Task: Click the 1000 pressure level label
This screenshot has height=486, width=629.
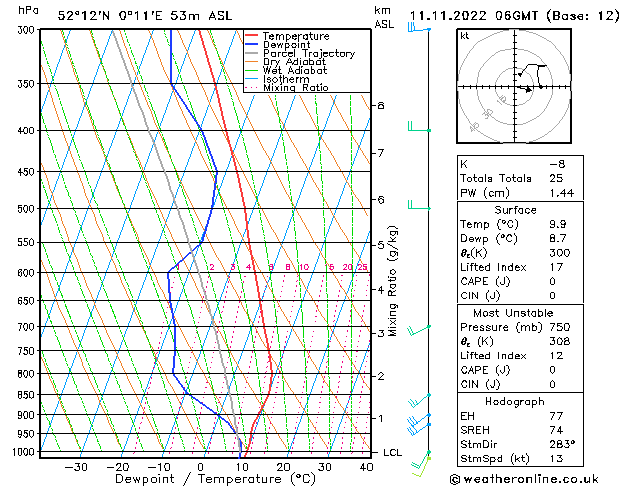Action: coord(26,452)
